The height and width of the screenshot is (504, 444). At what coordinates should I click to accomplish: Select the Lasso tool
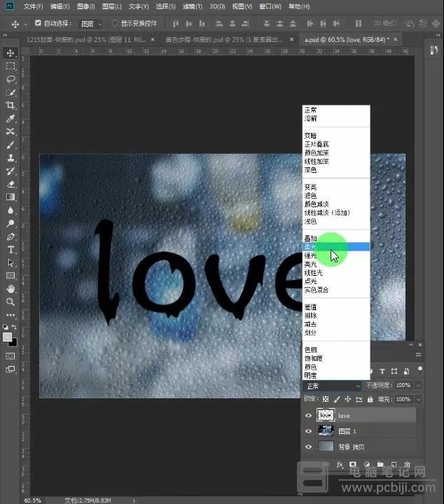[11, 79]
